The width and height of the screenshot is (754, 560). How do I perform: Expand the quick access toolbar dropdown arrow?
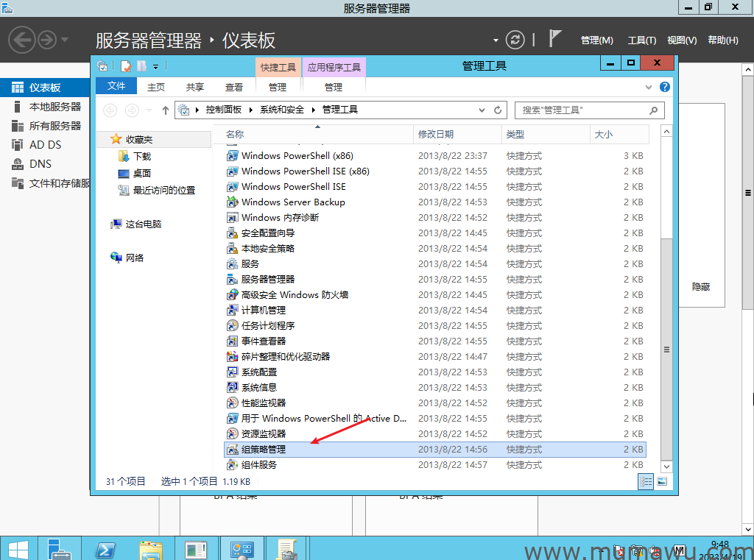click(x=155, y=66)
